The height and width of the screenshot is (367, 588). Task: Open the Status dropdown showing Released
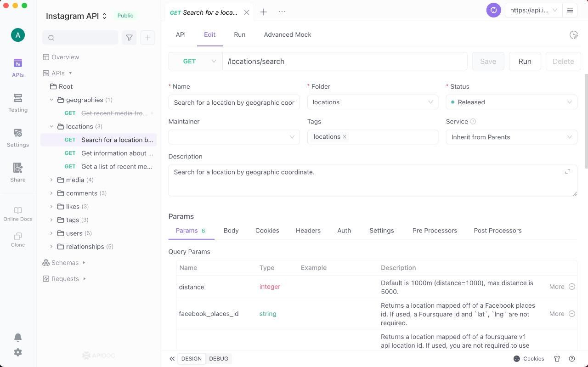[511, 102]
